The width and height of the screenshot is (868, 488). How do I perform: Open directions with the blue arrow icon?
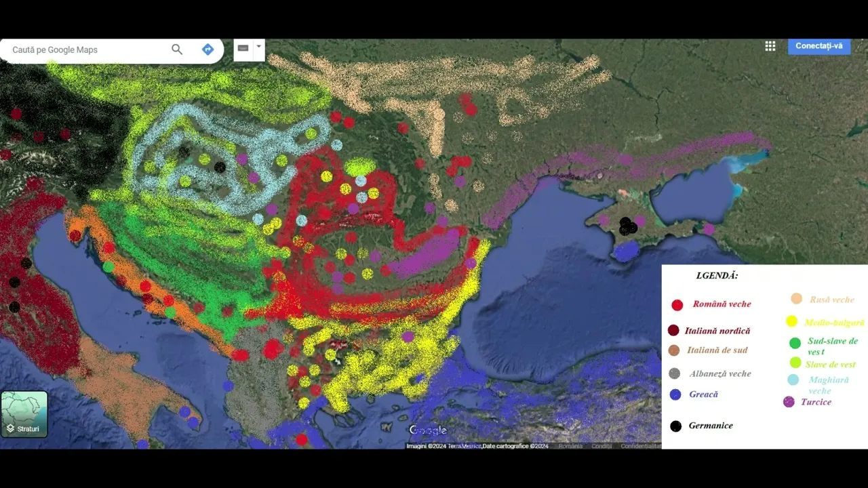[208, 49]
